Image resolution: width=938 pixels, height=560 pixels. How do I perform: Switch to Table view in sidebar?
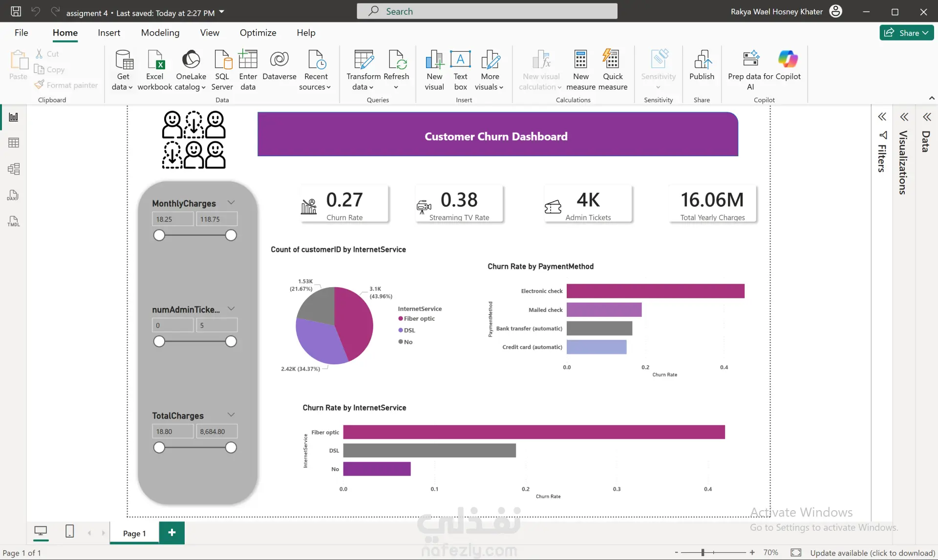[x=14, y=143]
